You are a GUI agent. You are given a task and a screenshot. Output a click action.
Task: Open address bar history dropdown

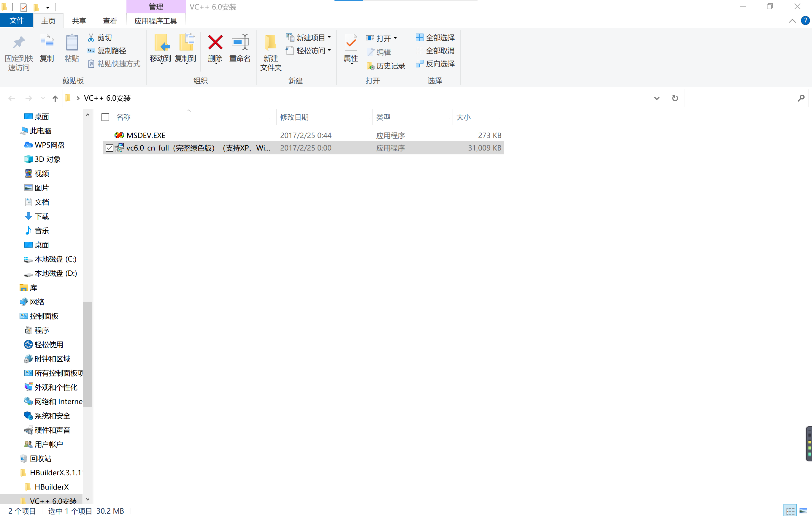pos(656,98)
